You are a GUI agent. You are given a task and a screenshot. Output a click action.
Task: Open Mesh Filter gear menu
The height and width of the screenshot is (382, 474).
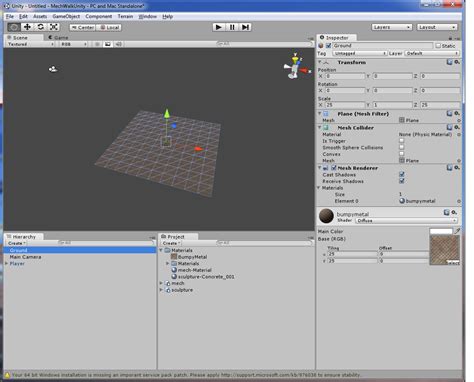[457, 114]
